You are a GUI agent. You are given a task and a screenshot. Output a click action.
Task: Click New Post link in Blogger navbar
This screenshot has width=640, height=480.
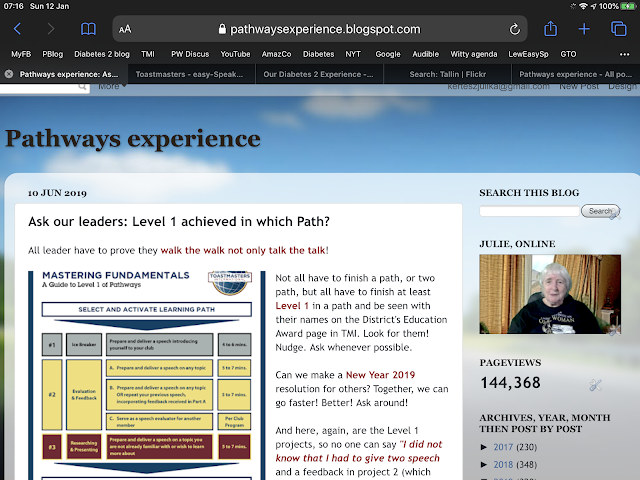579,87
